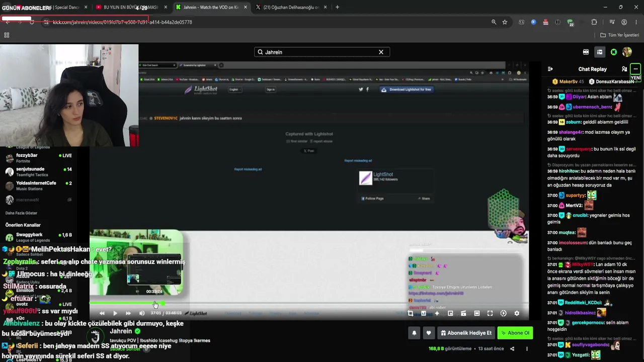Mute the video with the speaker icon
The height and width of the screenshot is (362, 644).
click(x=142, y=313)
